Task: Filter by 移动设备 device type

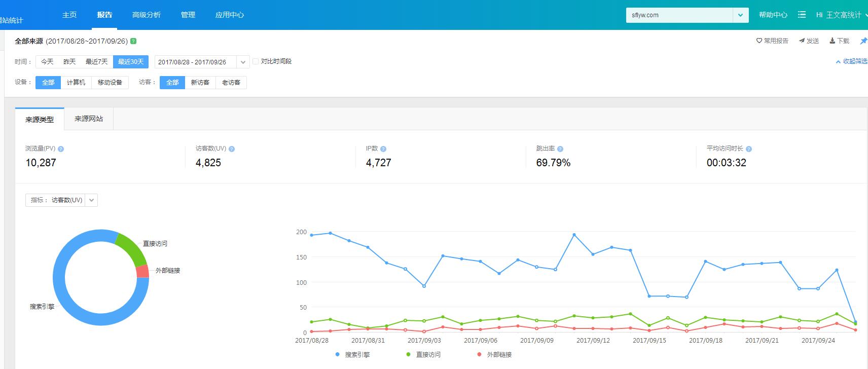Action: point(110,83)
